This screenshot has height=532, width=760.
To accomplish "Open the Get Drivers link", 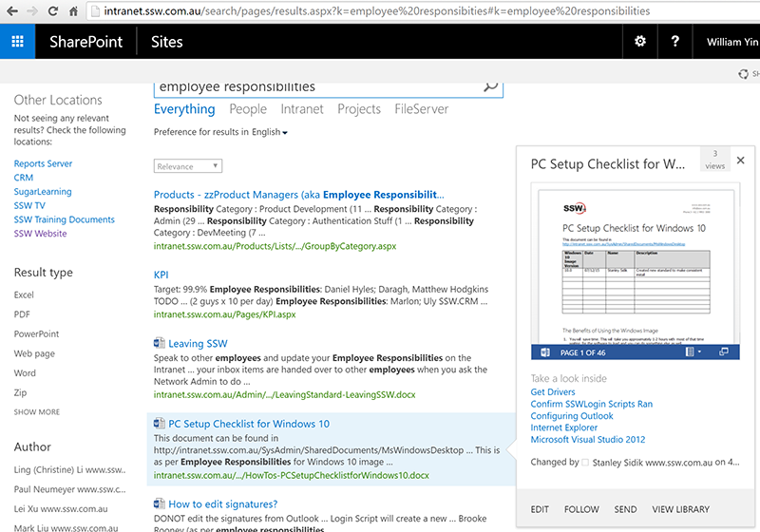I will (x=552, y=392).
